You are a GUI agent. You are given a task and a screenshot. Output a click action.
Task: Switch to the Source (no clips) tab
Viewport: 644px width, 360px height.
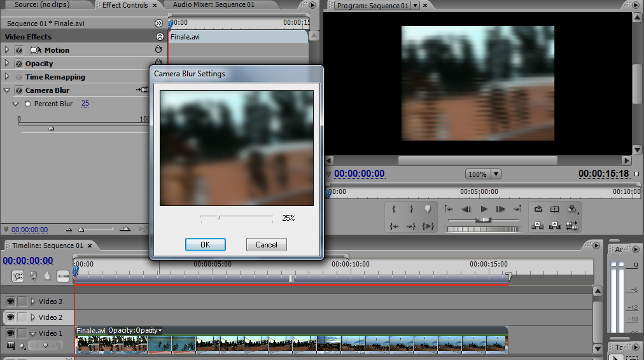[42, 5]
